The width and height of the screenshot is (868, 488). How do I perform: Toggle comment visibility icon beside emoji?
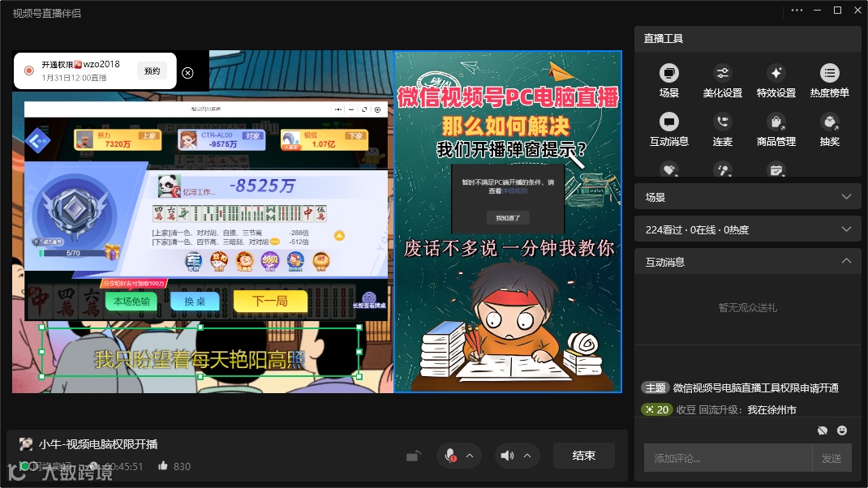tap(823, 430)
